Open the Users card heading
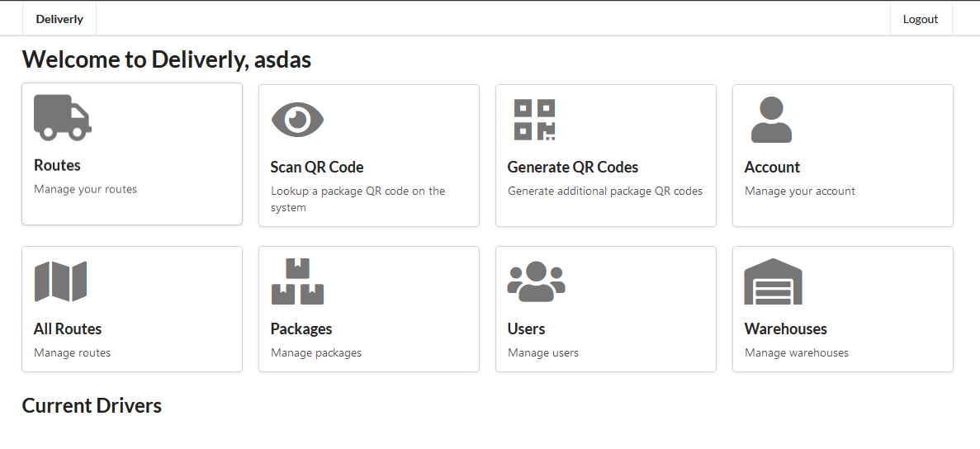 click(527, 328)
